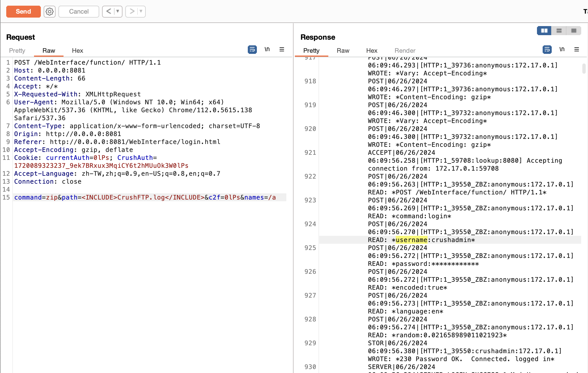Switch to top-bottom stacked layout

click(x=559, y=31)
